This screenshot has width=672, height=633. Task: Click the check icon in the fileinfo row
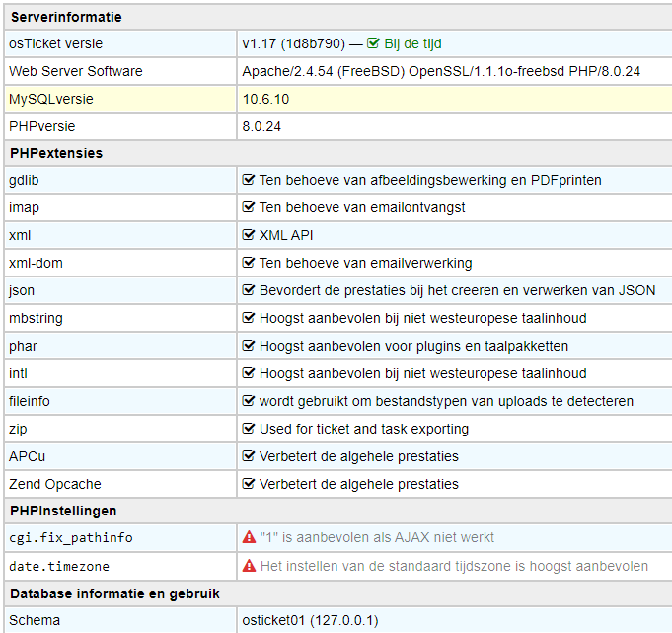(x=248, y=401)
